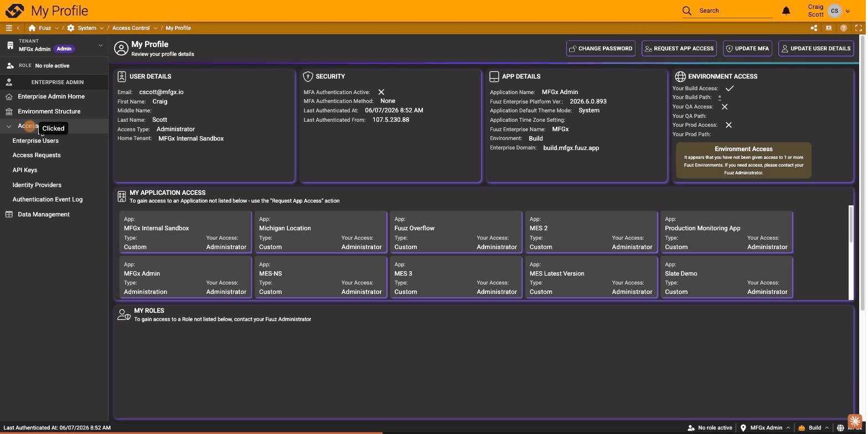This screenshot has height=434, width=868.
Task: Click the My Profile person icon
Action: pyautogui.click(x=121, y=48)
